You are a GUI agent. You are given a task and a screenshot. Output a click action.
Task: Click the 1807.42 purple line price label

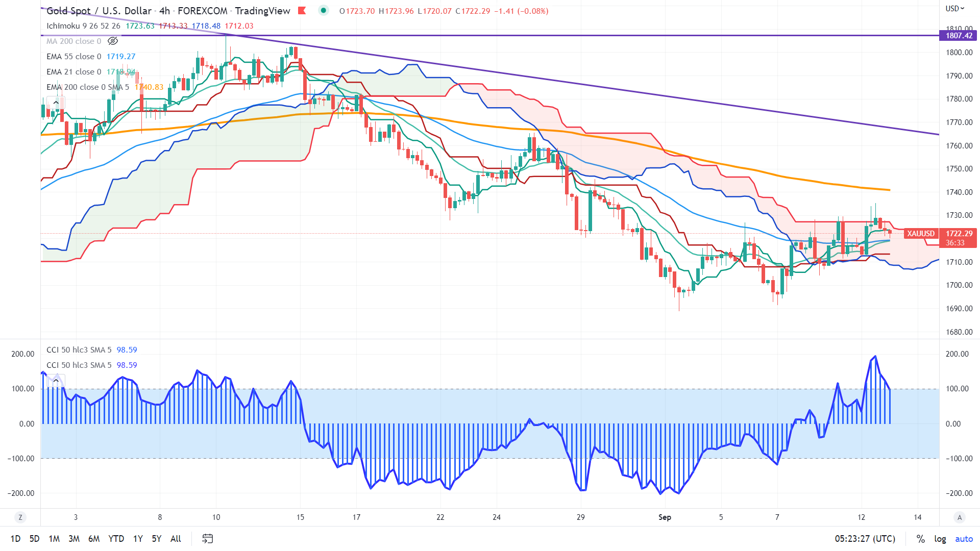coord(959,36)
